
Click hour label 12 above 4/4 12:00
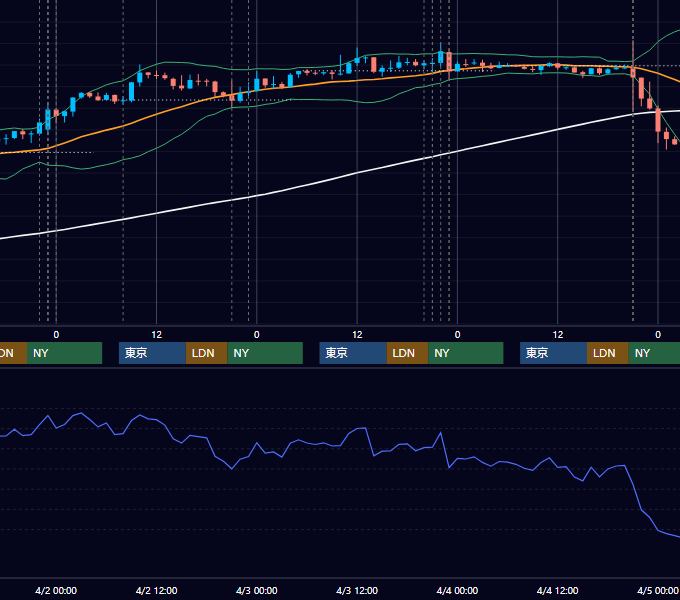coord(558,335)
